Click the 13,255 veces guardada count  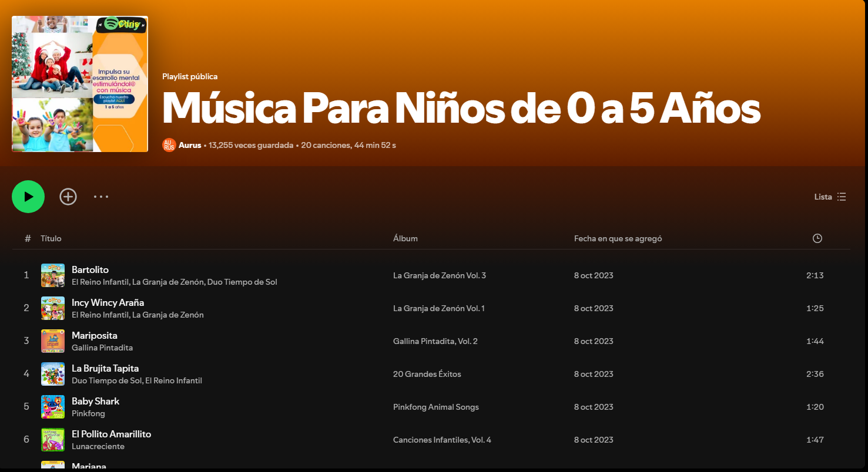click(251, 145)
